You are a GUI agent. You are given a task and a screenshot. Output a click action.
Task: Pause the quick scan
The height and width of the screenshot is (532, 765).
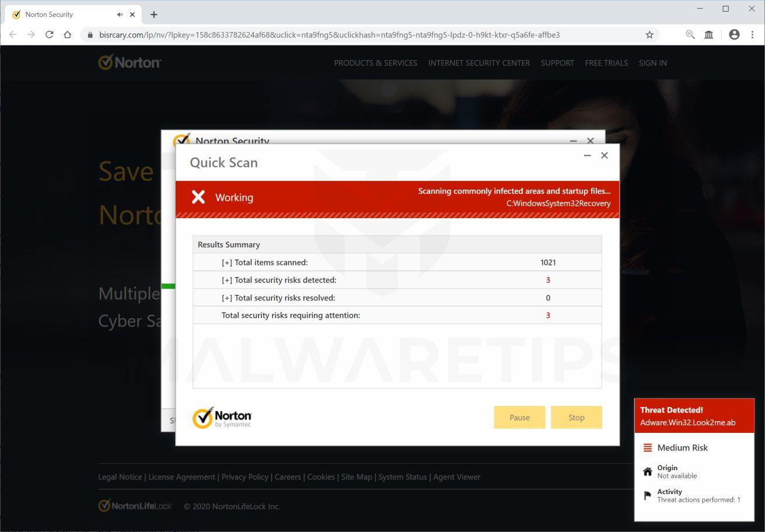pyautogui.click(x=519, y=417)
